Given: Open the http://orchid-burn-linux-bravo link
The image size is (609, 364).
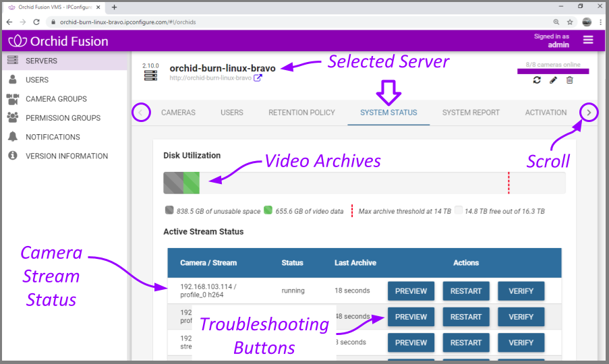Looking at the screenshot, I should [x=210, y=78].
